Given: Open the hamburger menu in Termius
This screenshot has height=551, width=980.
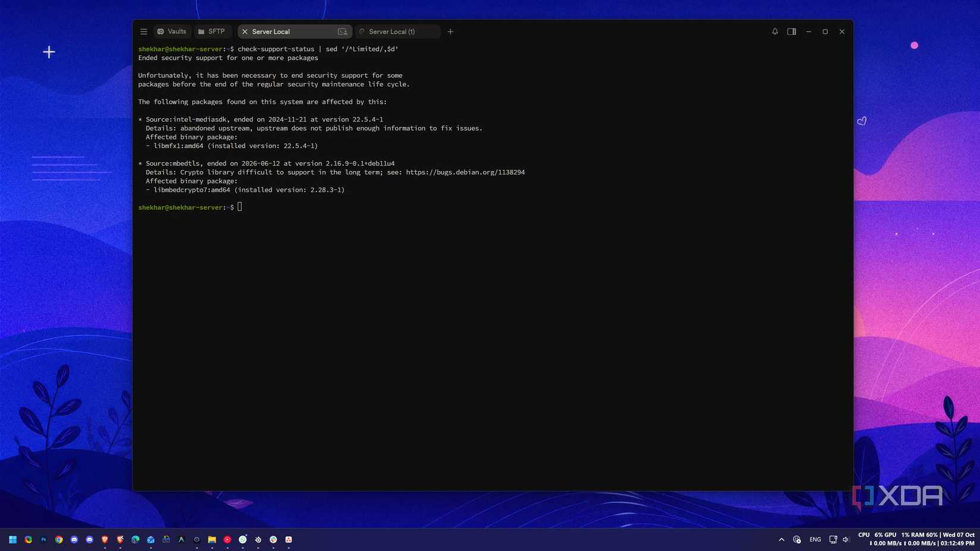Looking at the screenshot, I should pos(144,31).
